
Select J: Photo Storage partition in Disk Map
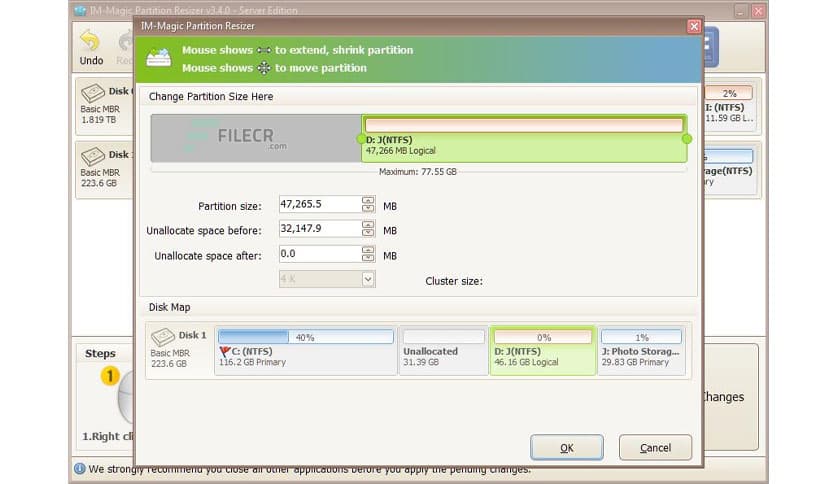click(x=641, y=351)
